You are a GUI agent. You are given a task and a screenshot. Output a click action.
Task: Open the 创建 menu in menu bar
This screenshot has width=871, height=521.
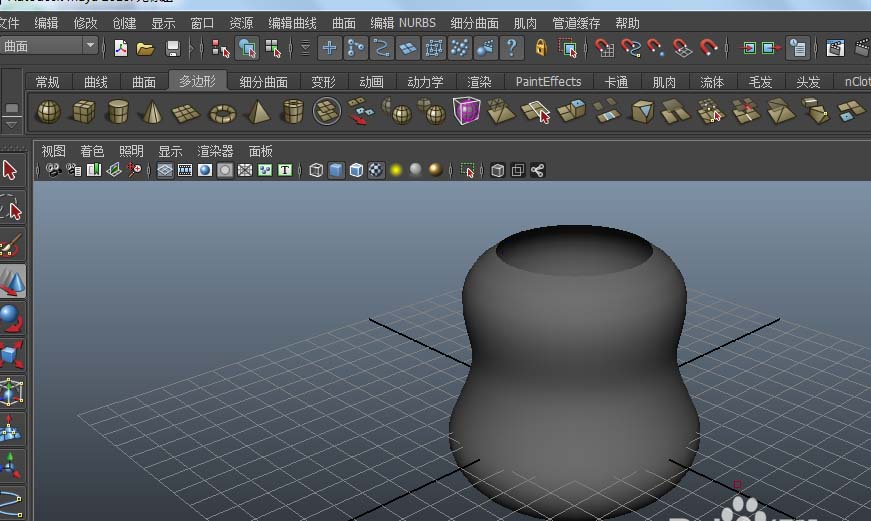(124, 22)
